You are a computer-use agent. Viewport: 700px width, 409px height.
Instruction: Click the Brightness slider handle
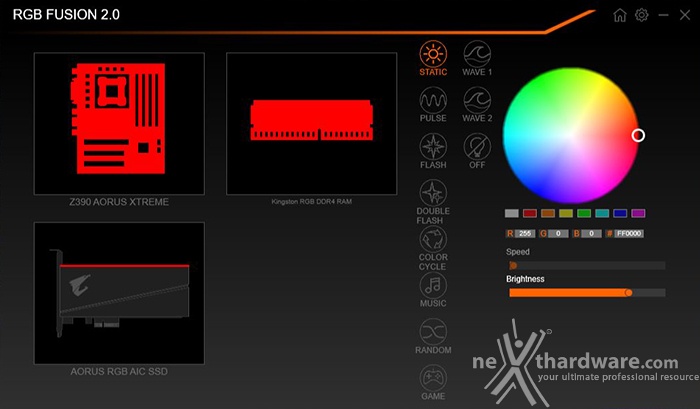point(629,293)
